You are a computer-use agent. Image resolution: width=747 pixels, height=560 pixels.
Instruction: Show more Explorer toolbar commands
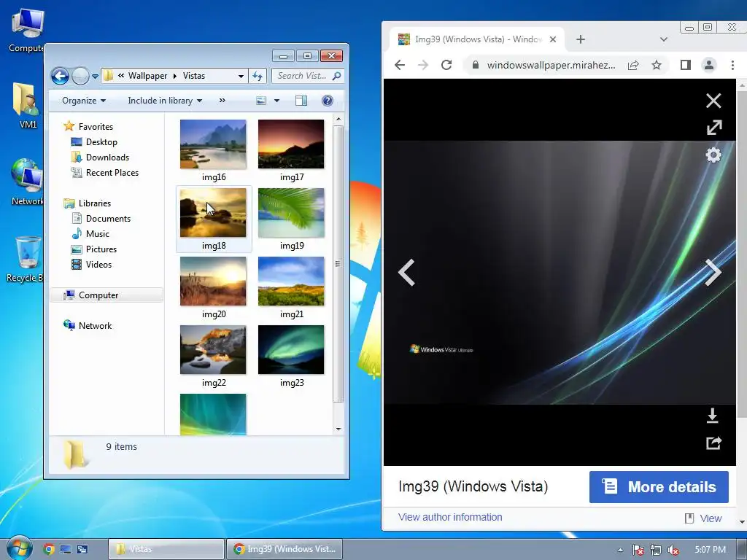[x=222, y=101]
